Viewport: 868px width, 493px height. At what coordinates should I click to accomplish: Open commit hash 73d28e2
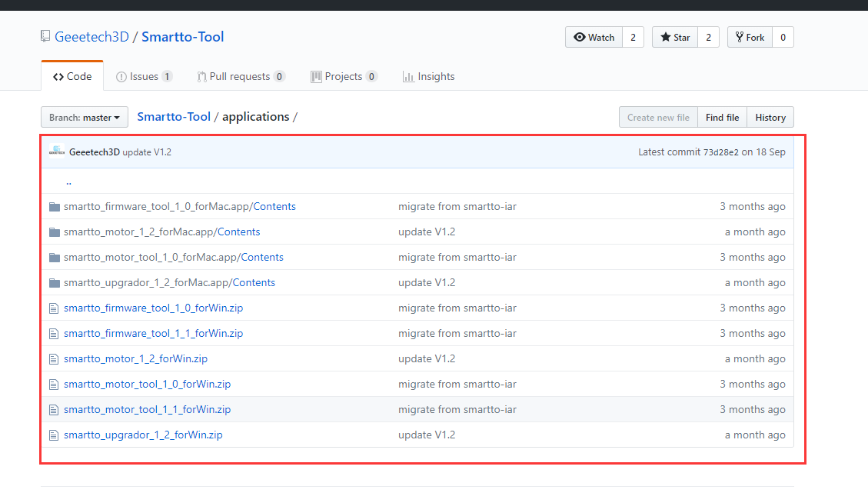tap(720, 152)
